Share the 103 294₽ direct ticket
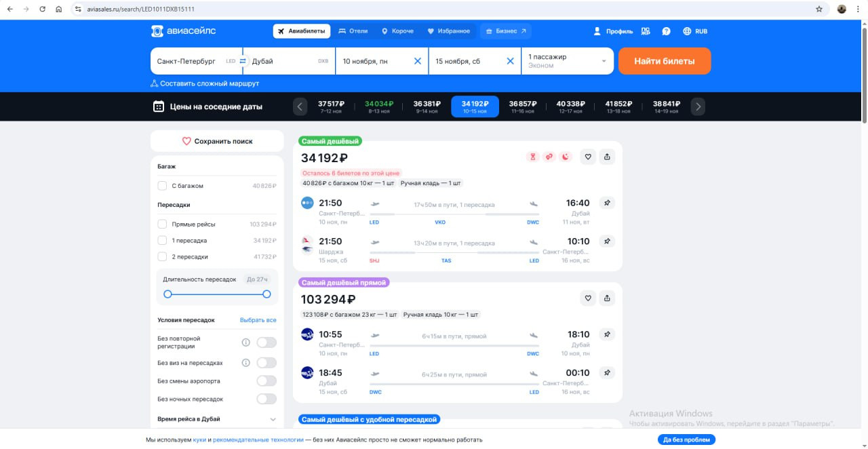Viewport: 868px width, 449px height. coord(607,298)
